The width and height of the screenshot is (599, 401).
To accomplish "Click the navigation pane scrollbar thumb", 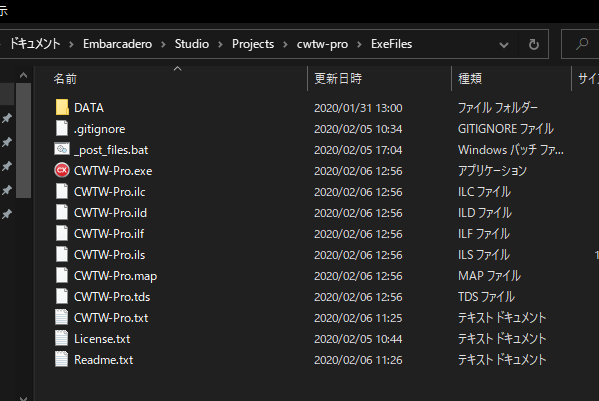I will coord(23,140).
